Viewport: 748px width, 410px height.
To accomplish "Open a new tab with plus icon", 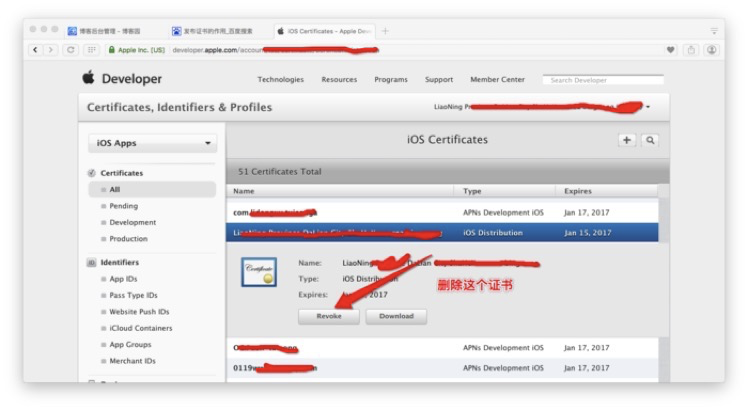I will [x=385, y=31].
